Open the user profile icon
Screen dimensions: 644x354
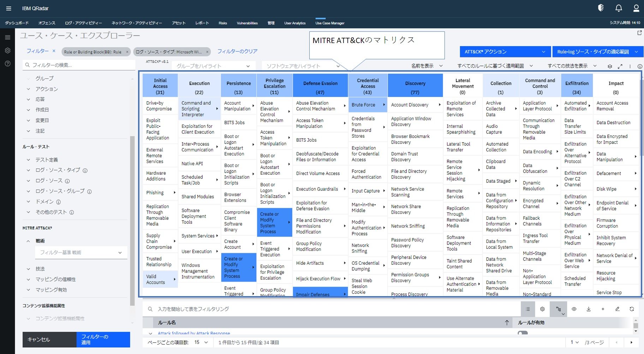pyautogui.click(x=636, y=8)
